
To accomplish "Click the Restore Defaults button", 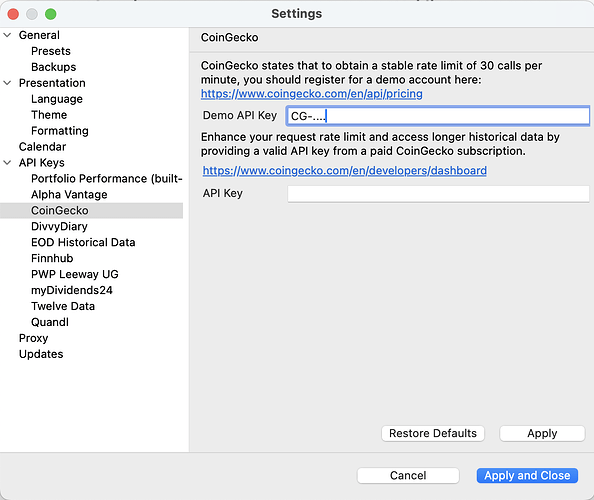I will 433,433.
